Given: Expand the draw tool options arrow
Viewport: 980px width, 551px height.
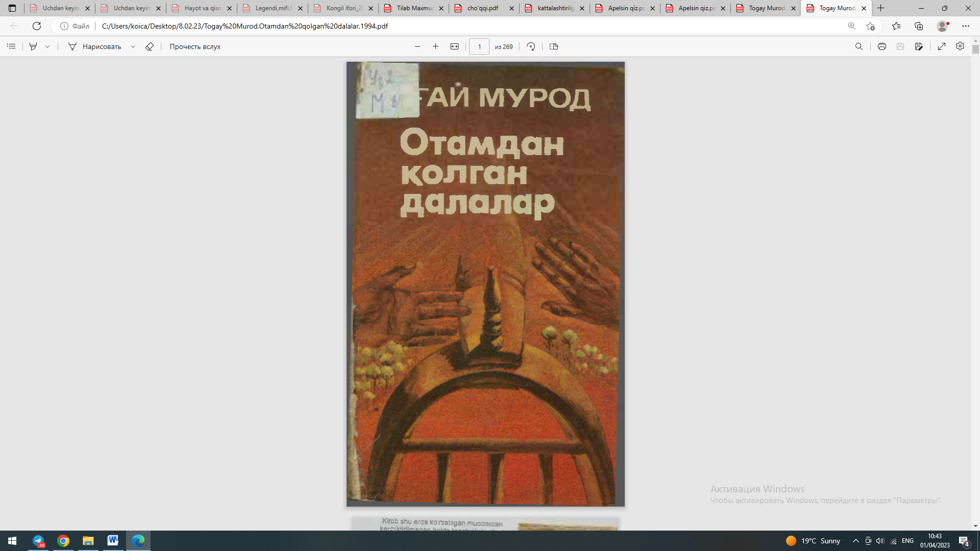Looking at the screenshot, I should click(x=133, y=46).
